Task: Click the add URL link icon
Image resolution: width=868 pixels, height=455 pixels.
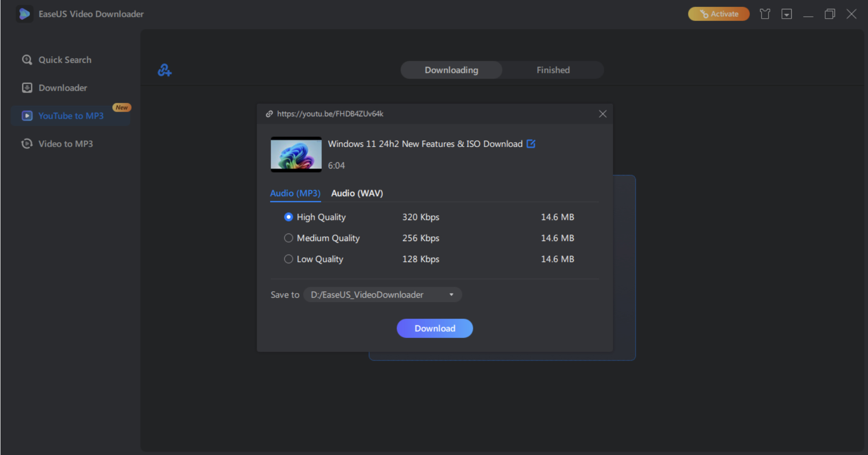Action: 164,70
